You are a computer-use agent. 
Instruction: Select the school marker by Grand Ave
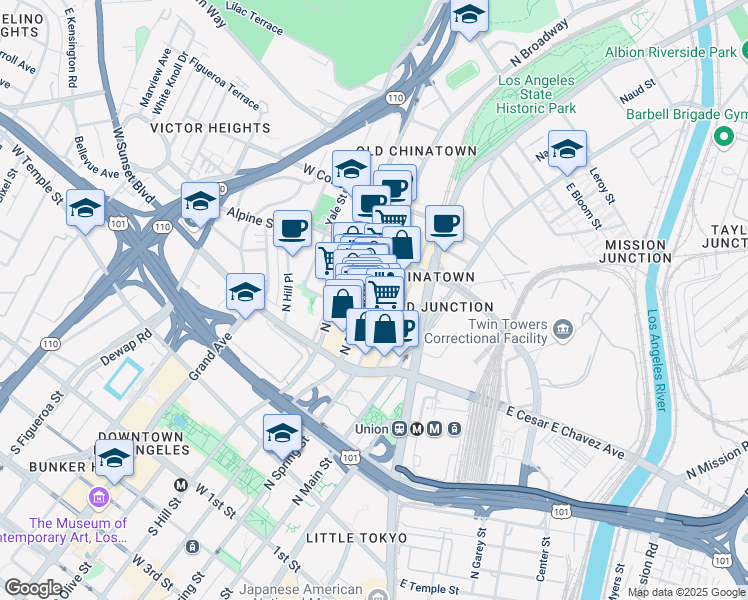coord(245,295)
